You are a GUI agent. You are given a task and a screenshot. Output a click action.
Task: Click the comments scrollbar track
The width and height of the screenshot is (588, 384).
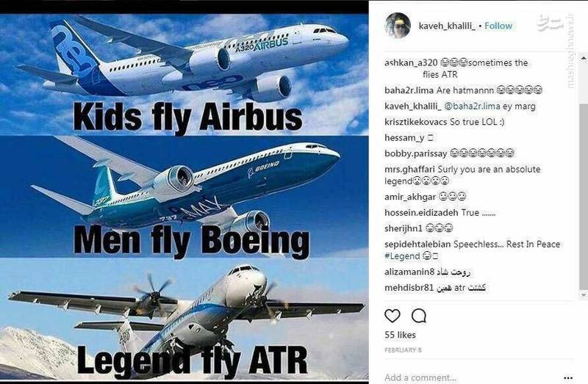(584, 176)
